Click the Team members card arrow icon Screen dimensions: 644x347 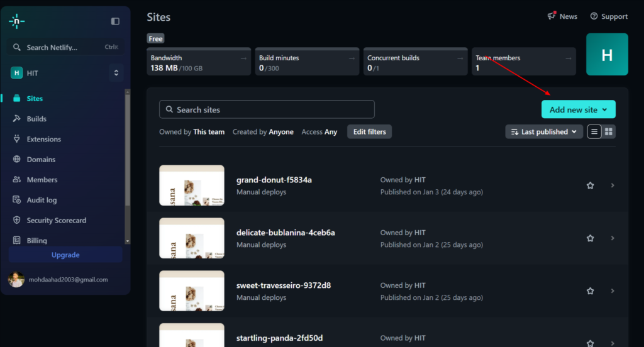pos(569,58)
